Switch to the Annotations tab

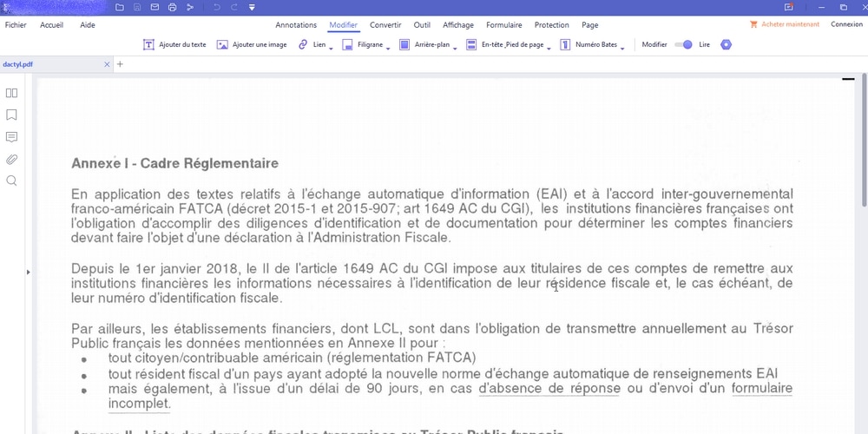click(x=296, y=25)
